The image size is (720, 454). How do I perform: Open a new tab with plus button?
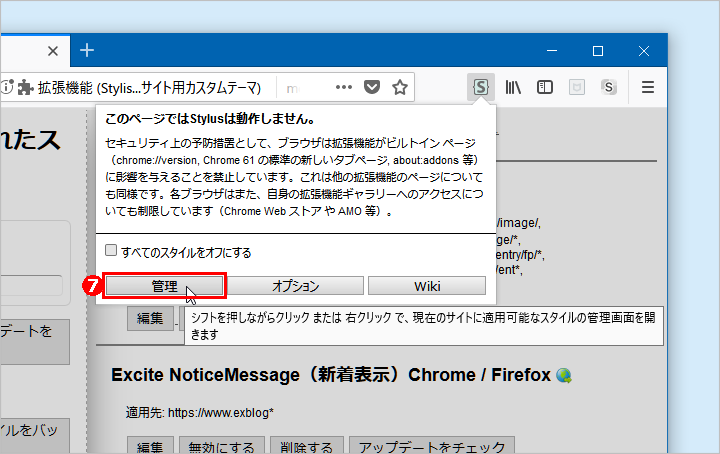87,50
